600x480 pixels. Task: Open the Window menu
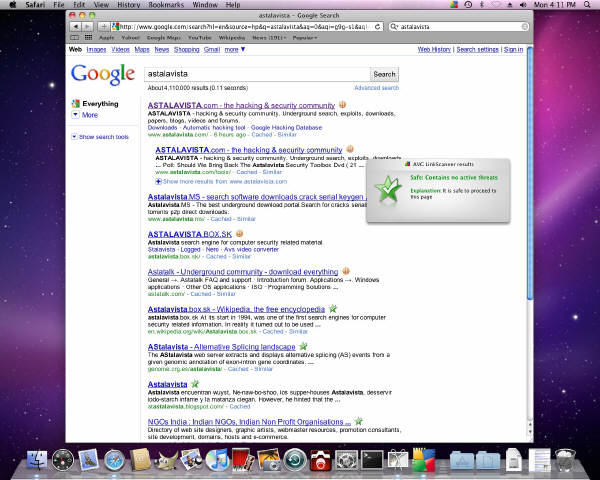[205, 5]
